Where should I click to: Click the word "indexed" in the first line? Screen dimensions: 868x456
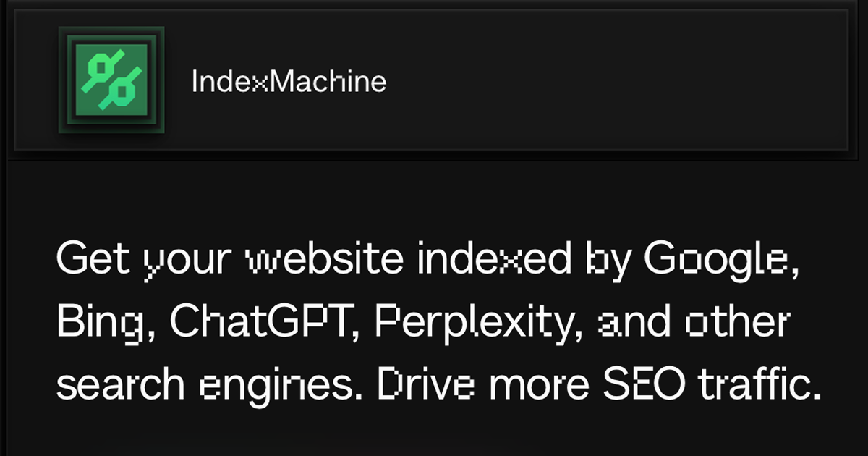(x=495, y=260)
